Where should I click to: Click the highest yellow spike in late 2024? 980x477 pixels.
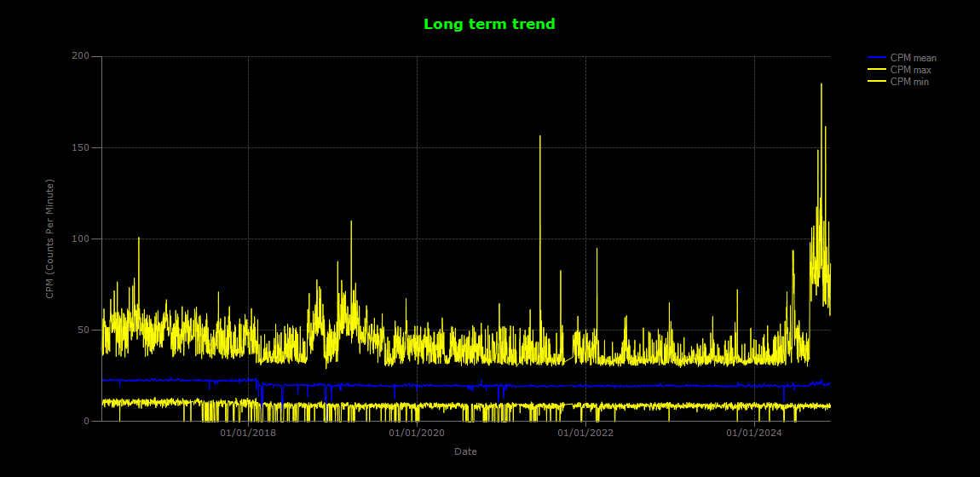tap(821, 85)
